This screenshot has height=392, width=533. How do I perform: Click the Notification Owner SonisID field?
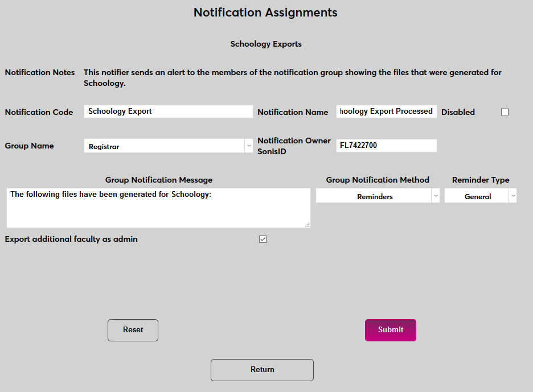coord(386,146)
